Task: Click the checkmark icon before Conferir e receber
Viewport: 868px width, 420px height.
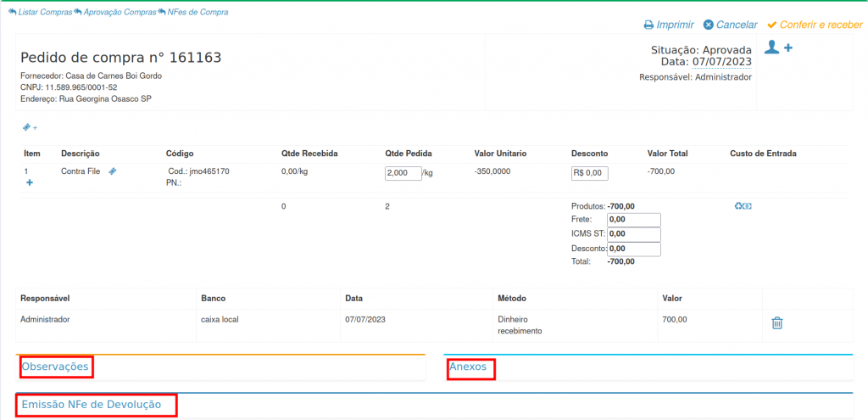Action: pos(771,25)
